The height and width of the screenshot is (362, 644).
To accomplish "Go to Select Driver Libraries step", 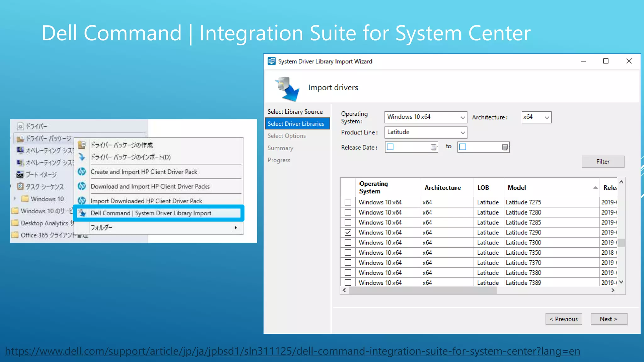I will pos(297,123).
